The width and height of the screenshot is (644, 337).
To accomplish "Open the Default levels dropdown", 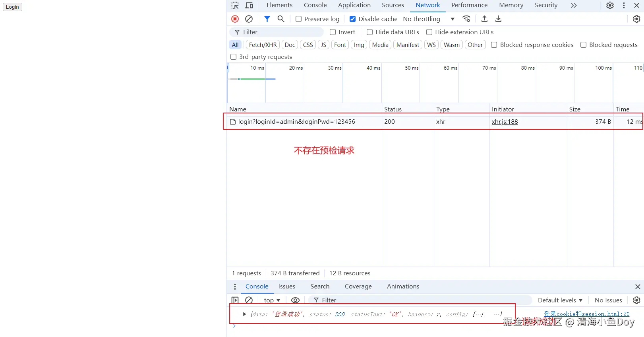I will 560,300.
